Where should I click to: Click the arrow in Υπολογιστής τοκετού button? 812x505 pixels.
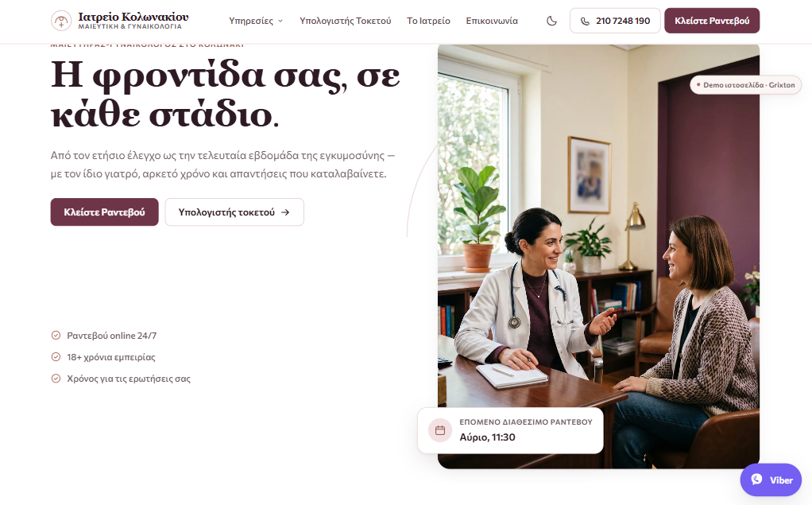285,212
